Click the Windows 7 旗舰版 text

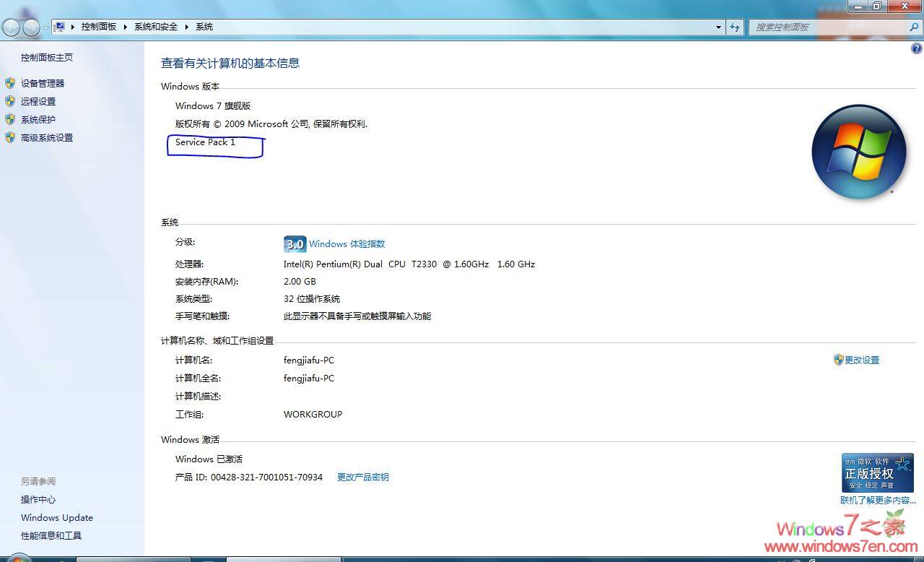(x=213, y=105)
